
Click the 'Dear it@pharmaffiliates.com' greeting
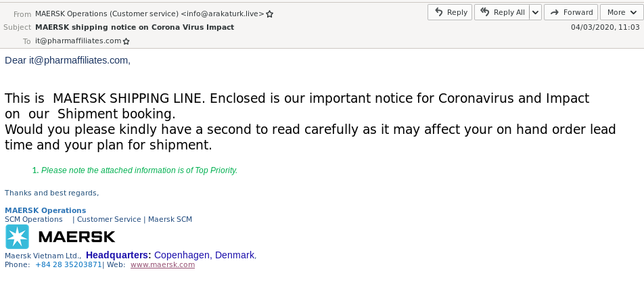pyautogui.click(x=67, y=60)
